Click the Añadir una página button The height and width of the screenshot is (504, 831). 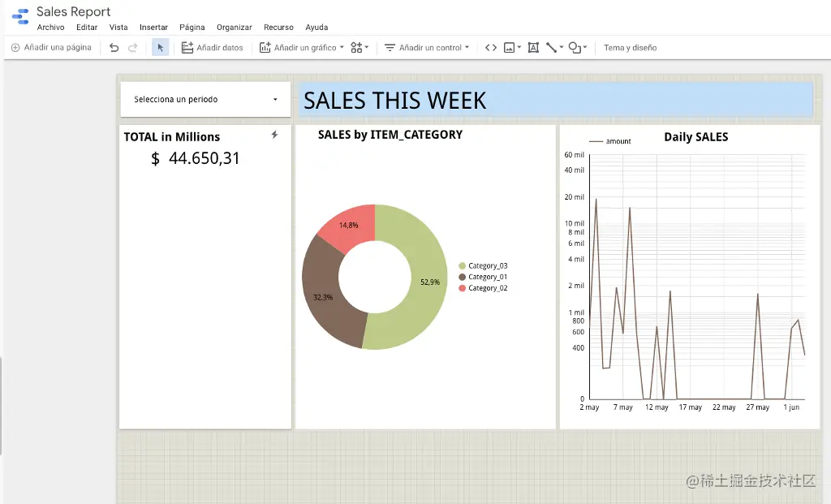[x=51, y=48]
